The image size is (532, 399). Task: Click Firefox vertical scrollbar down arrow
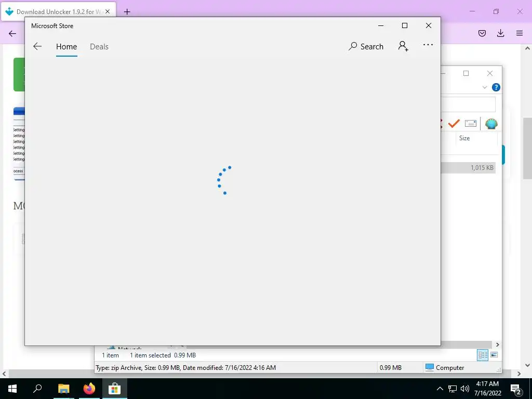point(527,365)
